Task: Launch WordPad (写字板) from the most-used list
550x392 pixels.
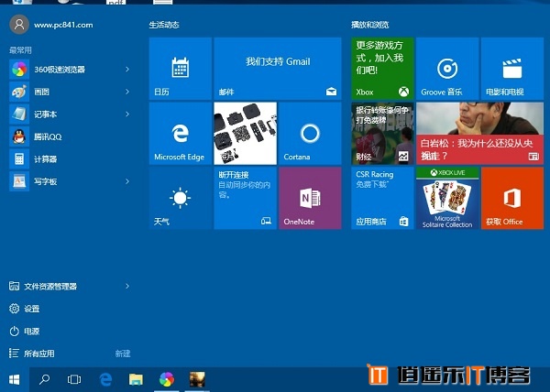Action: (71, 181)
